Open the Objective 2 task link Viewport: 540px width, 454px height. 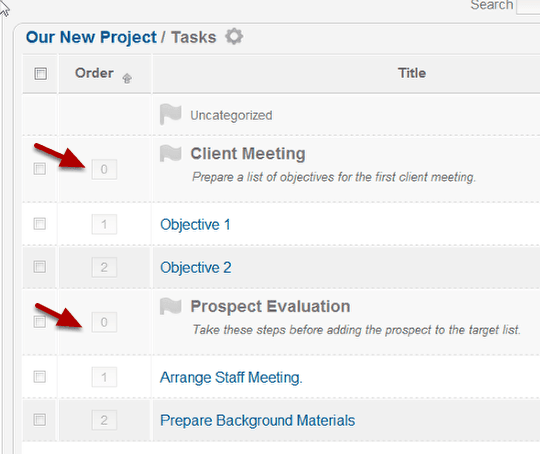tap(196, 268)
